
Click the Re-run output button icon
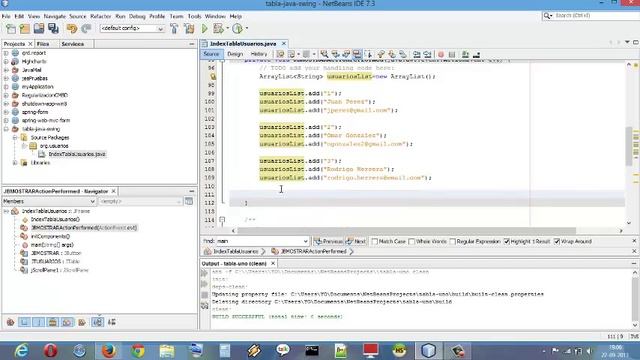pos(204,273)
